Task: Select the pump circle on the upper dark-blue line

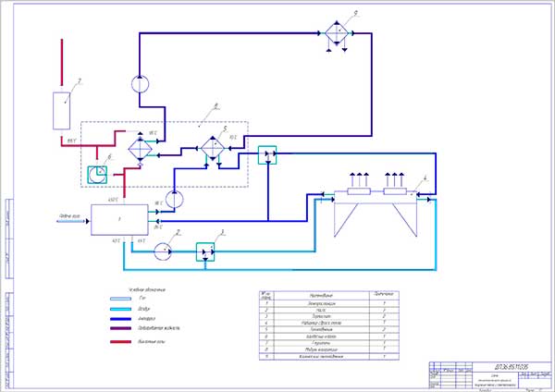Action: click(x=141, y=84)
